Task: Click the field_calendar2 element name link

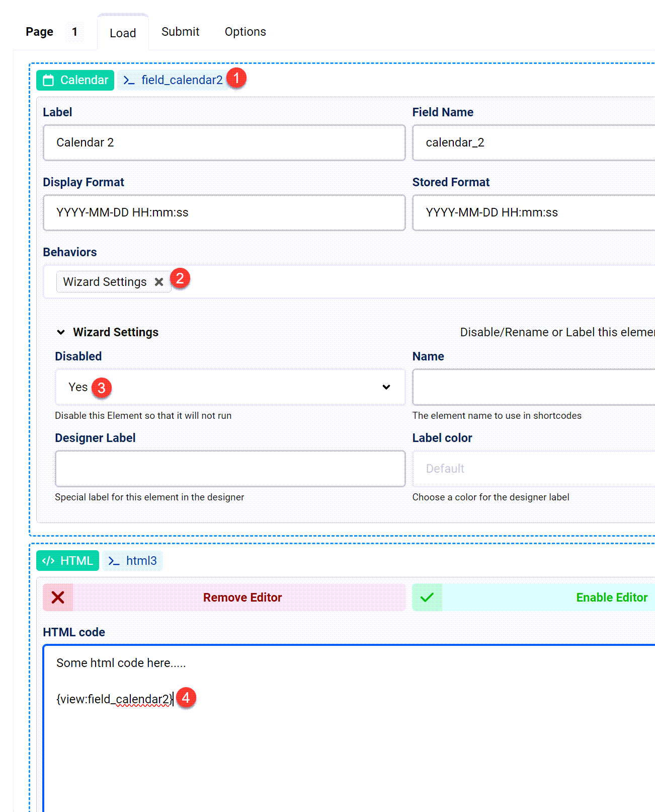Action: click(x=182, y=81)
